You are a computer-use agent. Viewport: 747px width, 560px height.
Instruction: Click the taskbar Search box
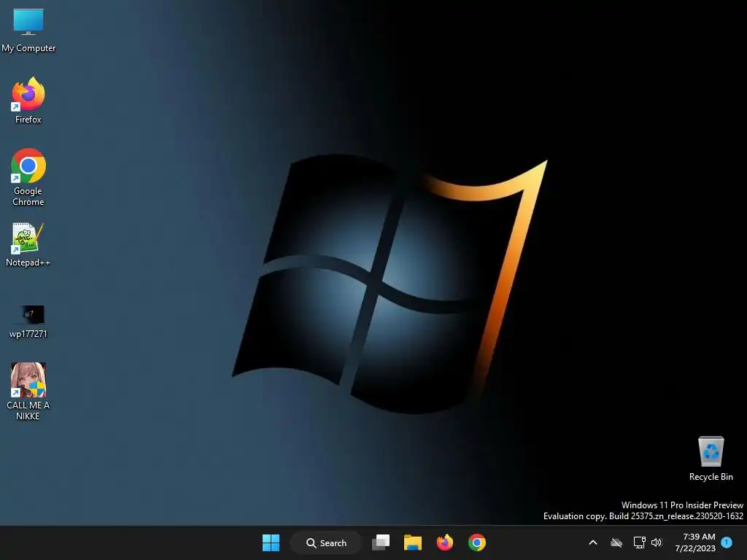326,542
